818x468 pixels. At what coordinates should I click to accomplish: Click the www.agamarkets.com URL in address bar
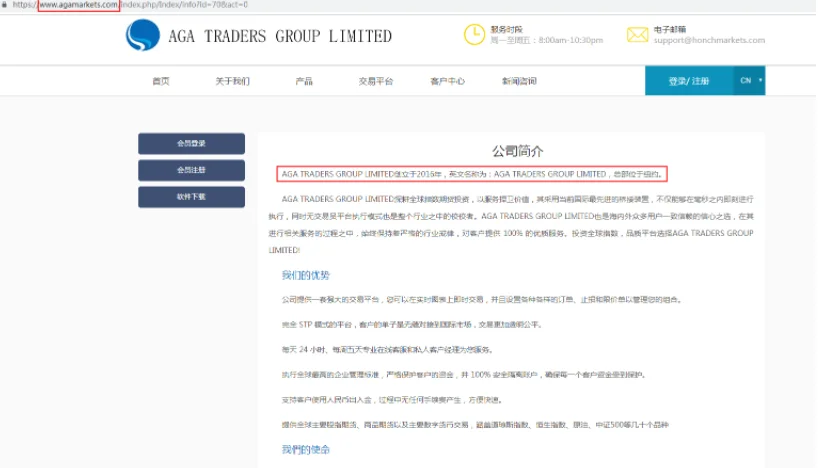(79, 5)
